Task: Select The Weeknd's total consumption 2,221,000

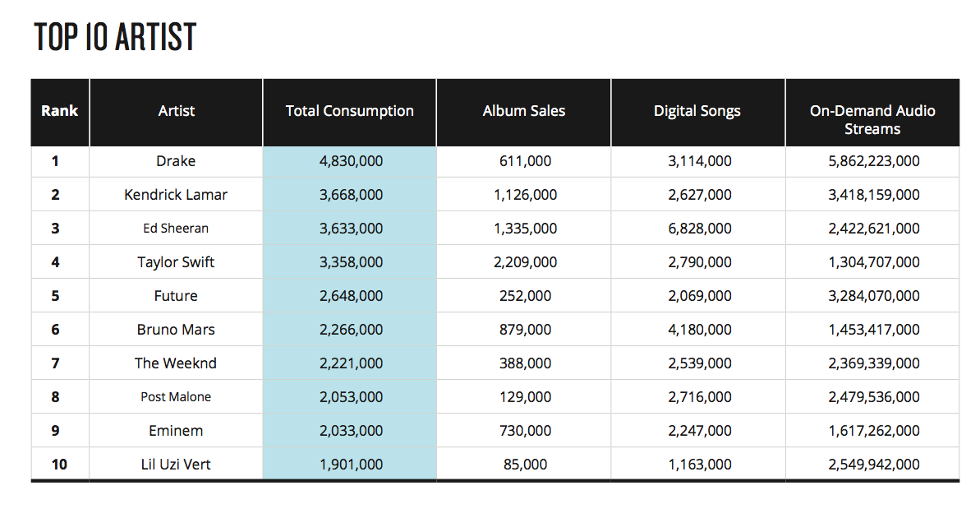Action: 352,364
